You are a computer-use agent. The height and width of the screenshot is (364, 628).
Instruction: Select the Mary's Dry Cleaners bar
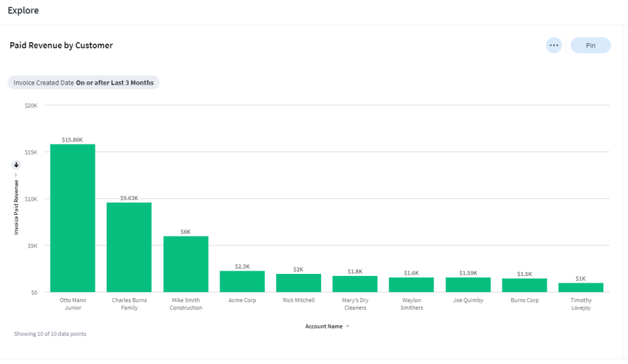click(355, 284)
